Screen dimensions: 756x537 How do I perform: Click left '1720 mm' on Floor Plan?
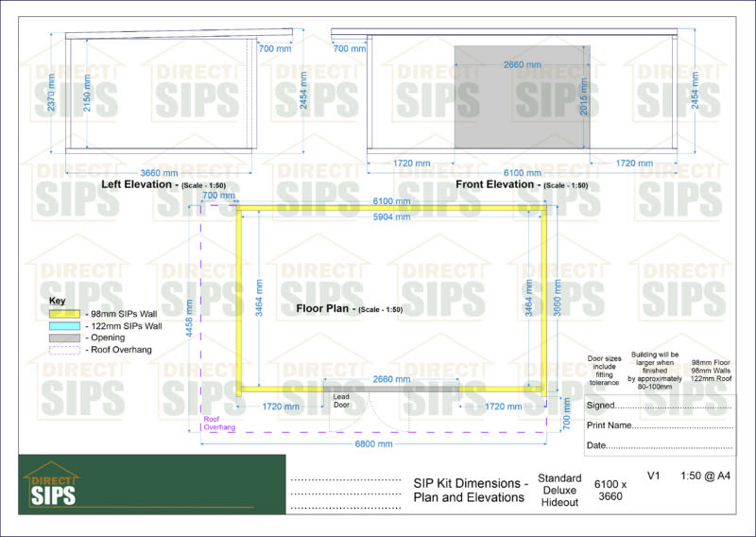coord(281,407)
